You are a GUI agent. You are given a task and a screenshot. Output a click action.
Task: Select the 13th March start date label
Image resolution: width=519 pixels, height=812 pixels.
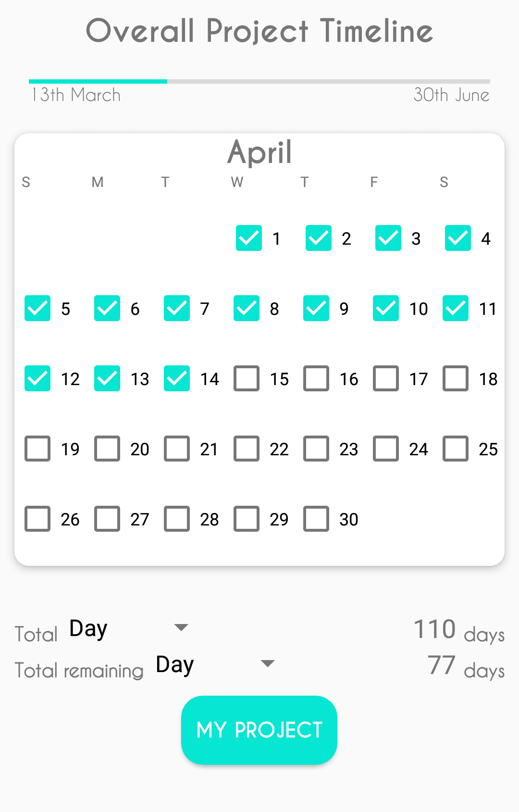[75, 95]
